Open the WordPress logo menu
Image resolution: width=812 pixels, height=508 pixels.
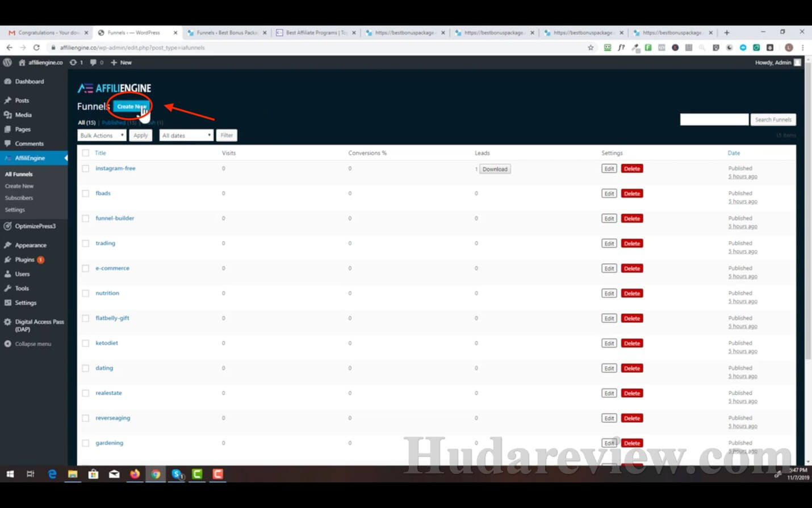7,63
